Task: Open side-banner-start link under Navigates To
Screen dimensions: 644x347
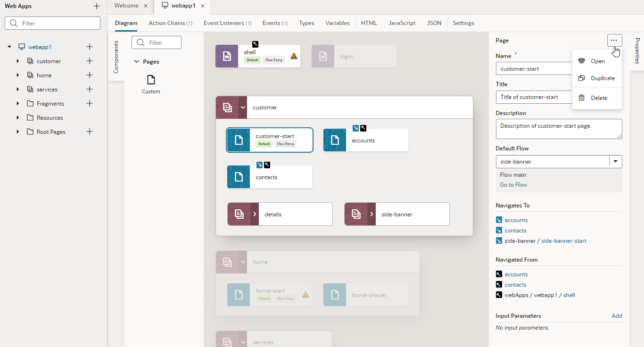Action: pyautogui.click(x=564, y=241)
